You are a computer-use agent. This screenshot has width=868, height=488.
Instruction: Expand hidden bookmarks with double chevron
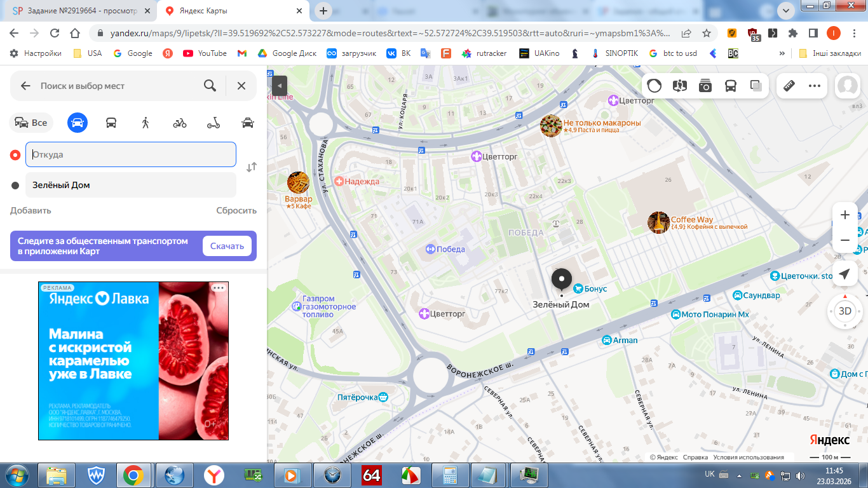point(782,53)
